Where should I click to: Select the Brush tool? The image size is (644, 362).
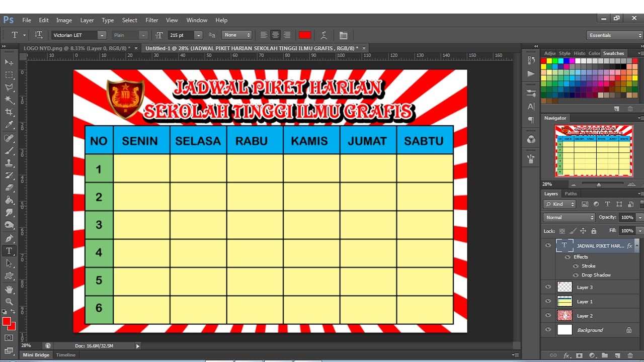coord(9,150)
